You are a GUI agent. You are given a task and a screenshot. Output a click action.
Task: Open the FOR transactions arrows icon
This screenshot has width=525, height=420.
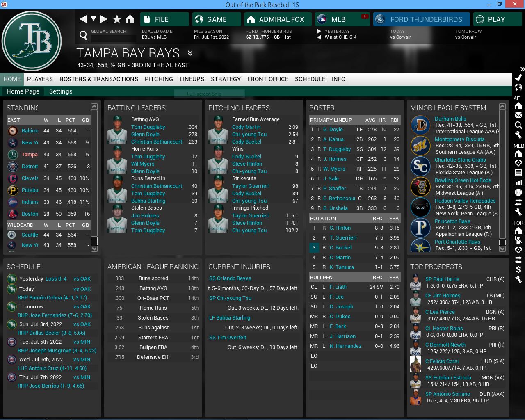tap(518, 260)
